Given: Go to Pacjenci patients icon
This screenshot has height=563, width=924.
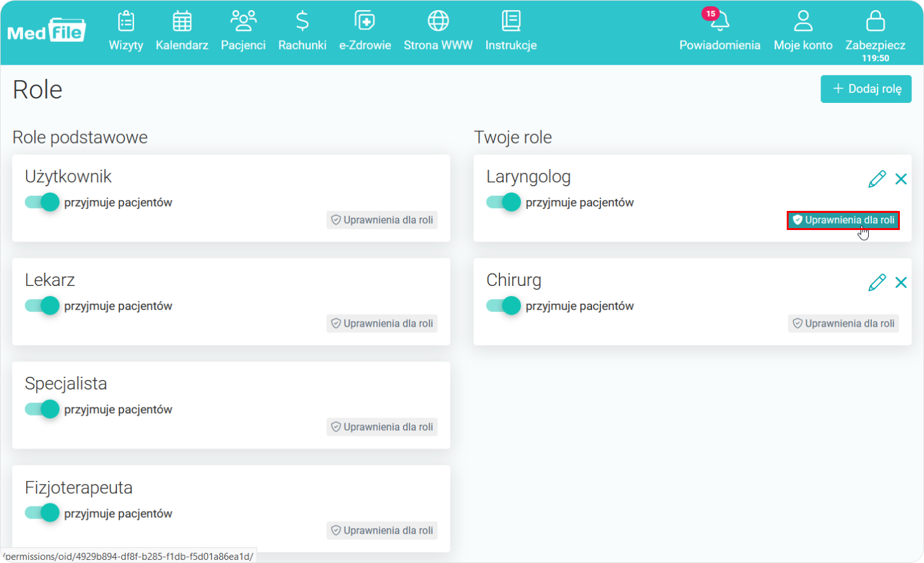Looking at the screenshot, I should [x=243, y=22].
